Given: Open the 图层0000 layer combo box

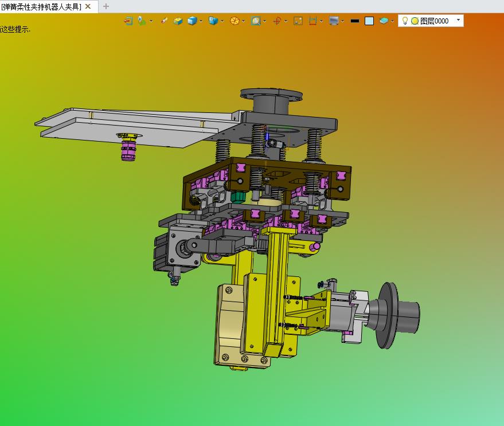Looking at the screenshot, I should click(x=431, y=21).
